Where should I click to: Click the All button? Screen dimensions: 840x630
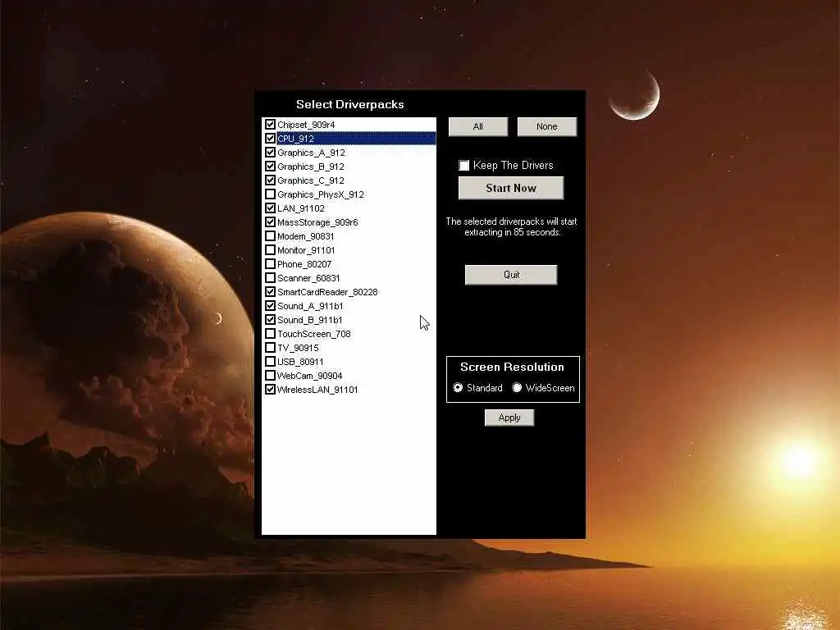click(478, 126)
